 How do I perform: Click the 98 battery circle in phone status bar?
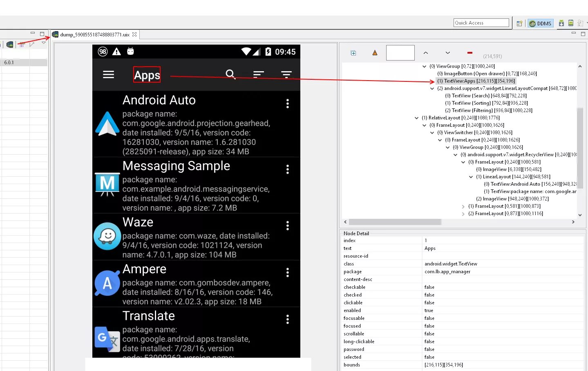coord(103,52)
